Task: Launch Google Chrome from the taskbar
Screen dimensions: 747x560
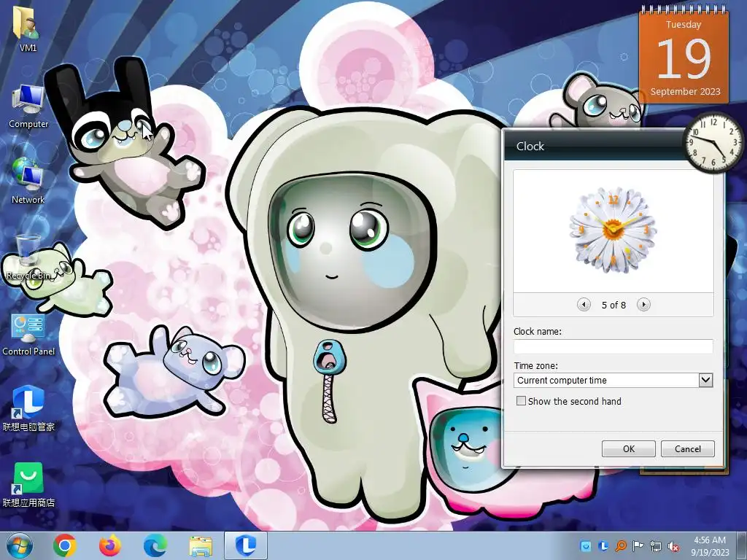Action: click(x=65, y=545)
